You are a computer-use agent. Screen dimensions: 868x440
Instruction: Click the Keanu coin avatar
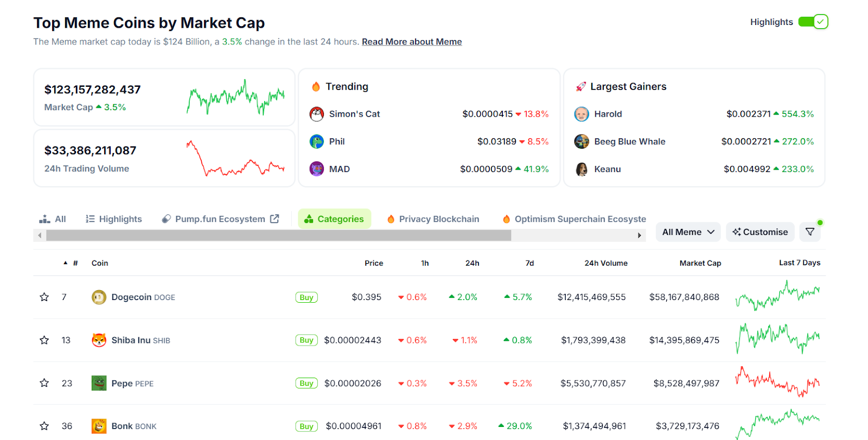coord(582,169)
